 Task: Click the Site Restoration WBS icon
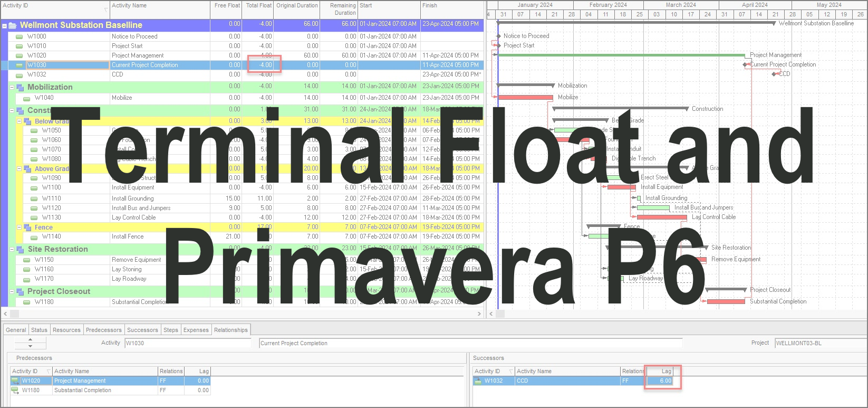pyautogui.click(x=20, y=249)
